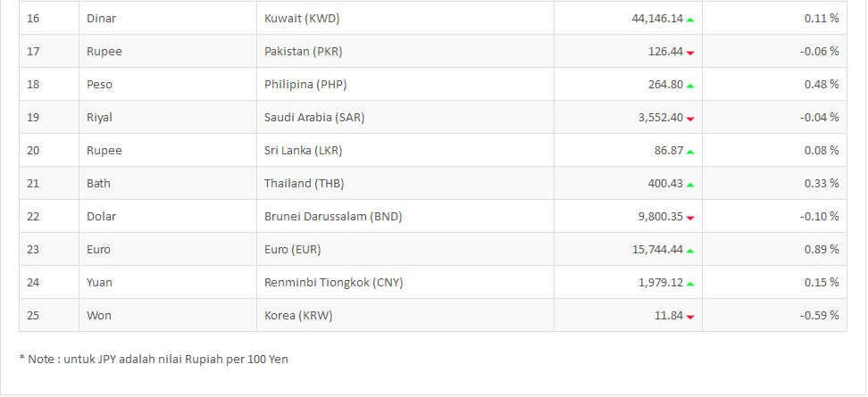The height and width of the screenshot is (397, 868).
Task: Click the Bath currency name cell
Action: click(x=168, y=183)
